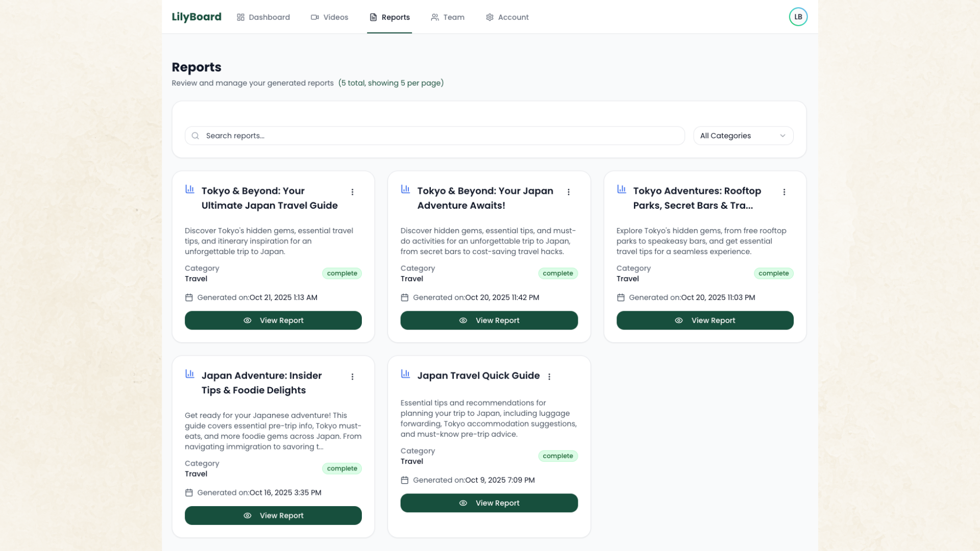Image resolution: width=980 pixels, height=551 pixels.
Task: Open kebab menu on Ultimate Japan Travel Guide card
Action: (x=352, y=192)
